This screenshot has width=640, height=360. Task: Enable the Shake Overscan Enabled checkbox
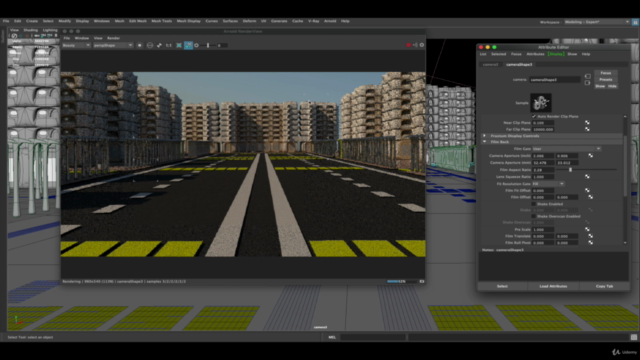pos(534,216)
